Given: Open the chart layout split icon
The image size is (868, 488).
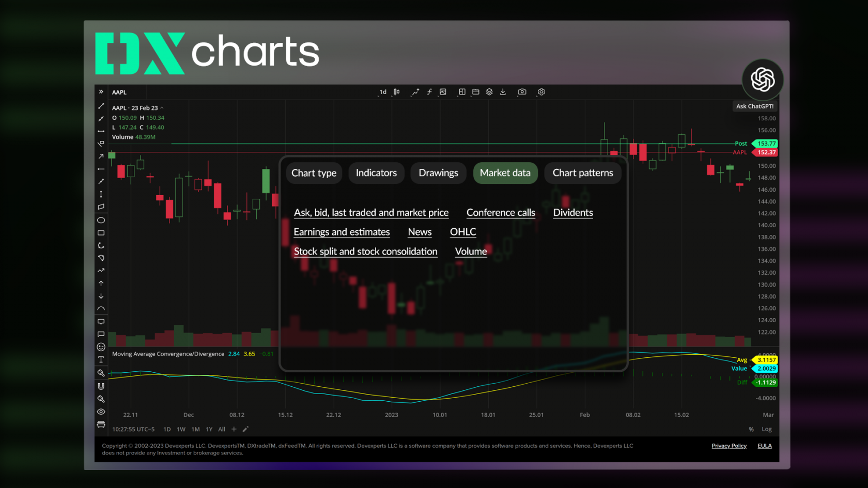Looking at the screenshot, I should (x=461, y=92).
